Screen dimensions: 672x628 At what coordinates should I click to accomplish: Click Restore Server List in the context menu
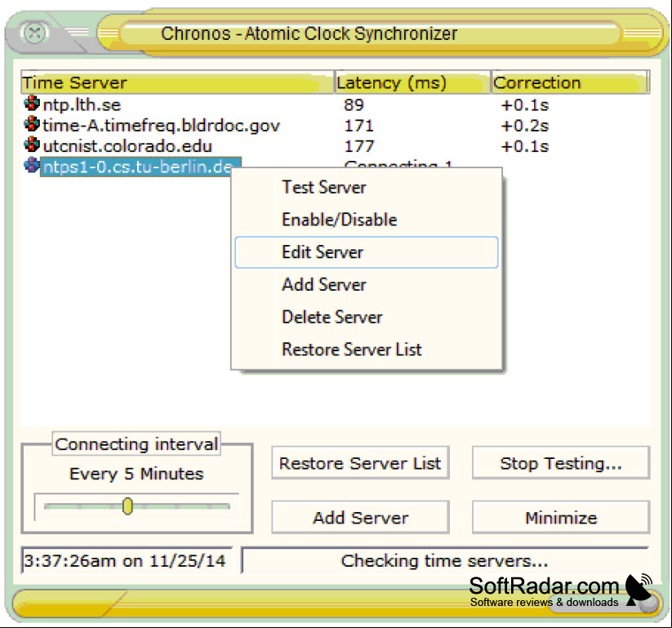pyautogui.click(x=367, y=350)
